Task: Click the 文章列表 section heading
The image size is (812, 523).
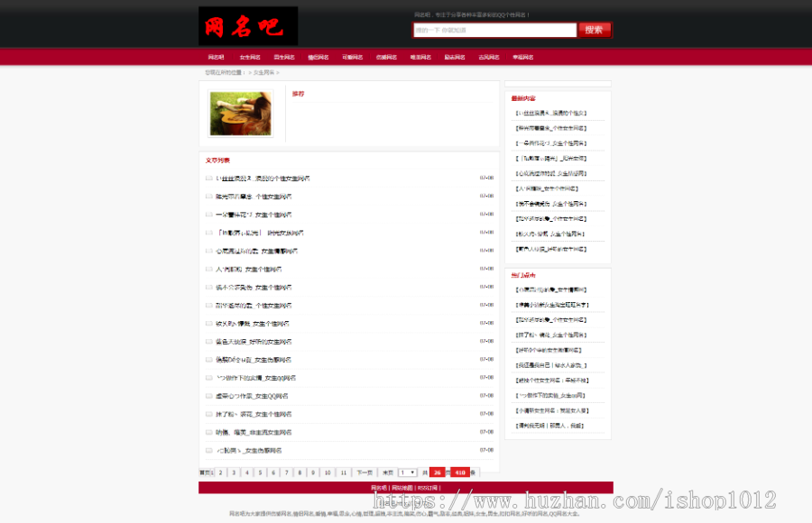Action: click(x=217, y=161)
